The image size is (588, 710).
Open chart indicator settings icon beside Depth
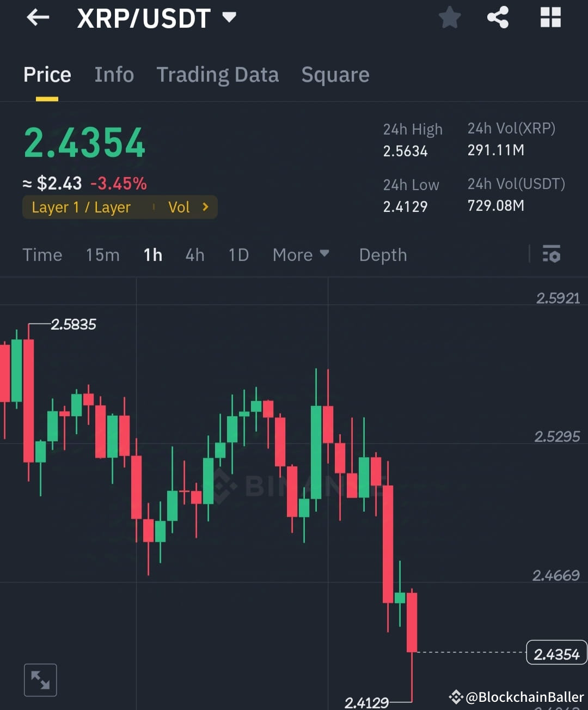552,254
